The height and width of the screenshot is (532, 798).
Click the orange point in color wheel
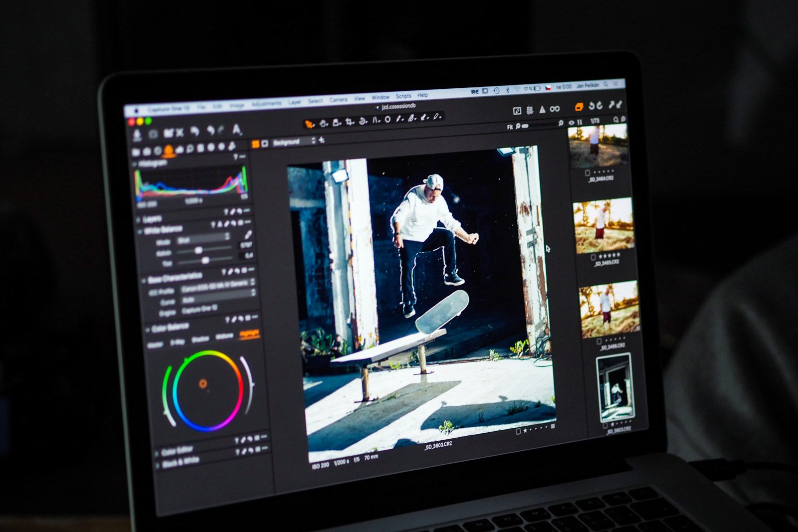click(x=203, y=383)
